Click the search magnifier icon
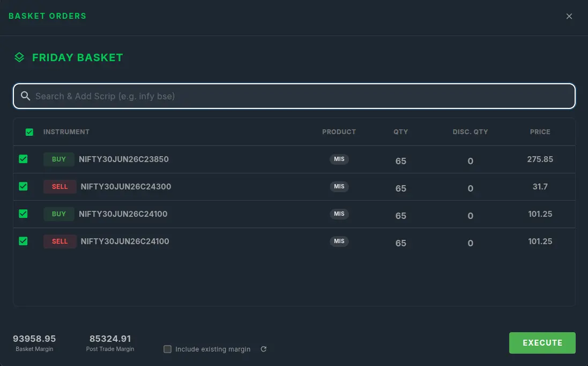The height and width of the screenshot is (366, 588). point(25,96)
